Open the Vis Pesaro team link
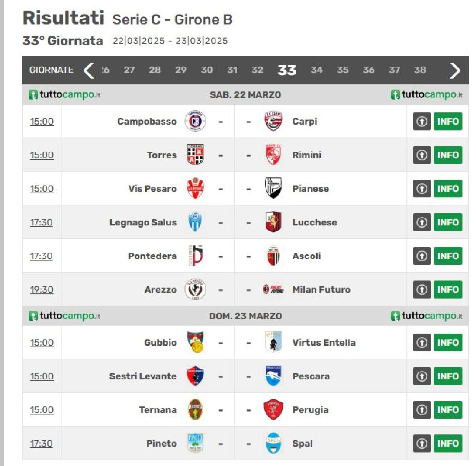Viewport: 476px width, 466px height. [152, 189]
